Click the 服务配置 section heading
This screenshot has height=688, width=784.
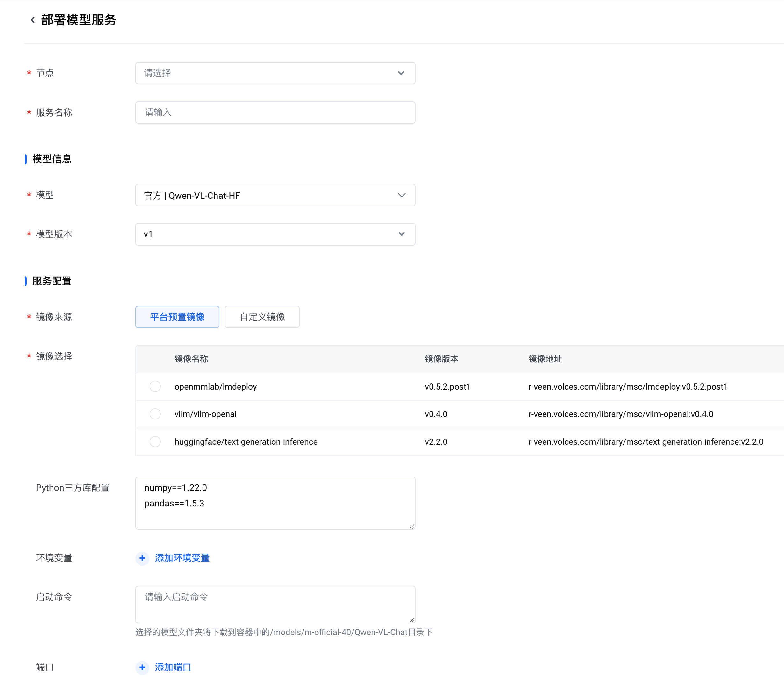[x=52, y=281]
